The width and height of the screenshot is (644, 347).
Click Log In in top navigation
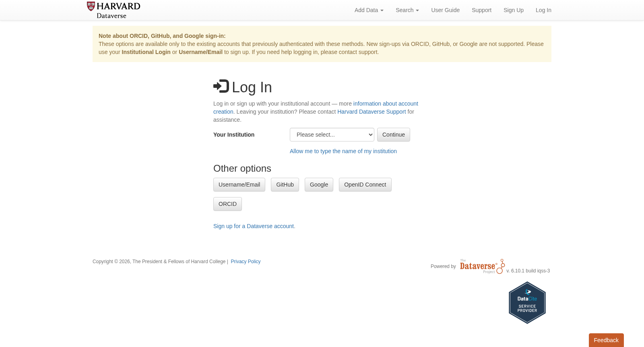543,10
